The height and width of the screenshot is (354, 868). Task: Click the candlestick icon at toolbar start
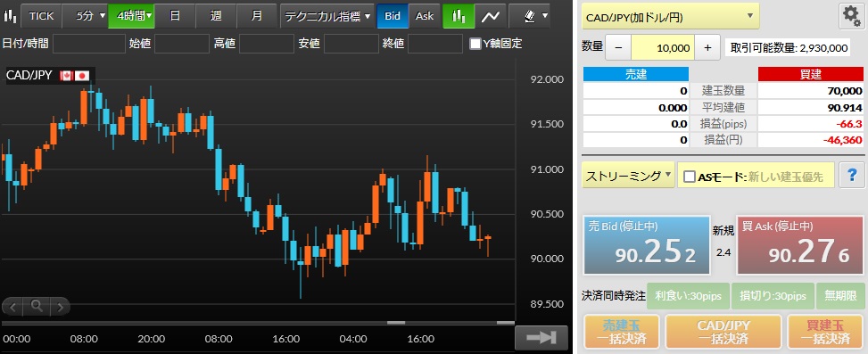tap(10, 16)
